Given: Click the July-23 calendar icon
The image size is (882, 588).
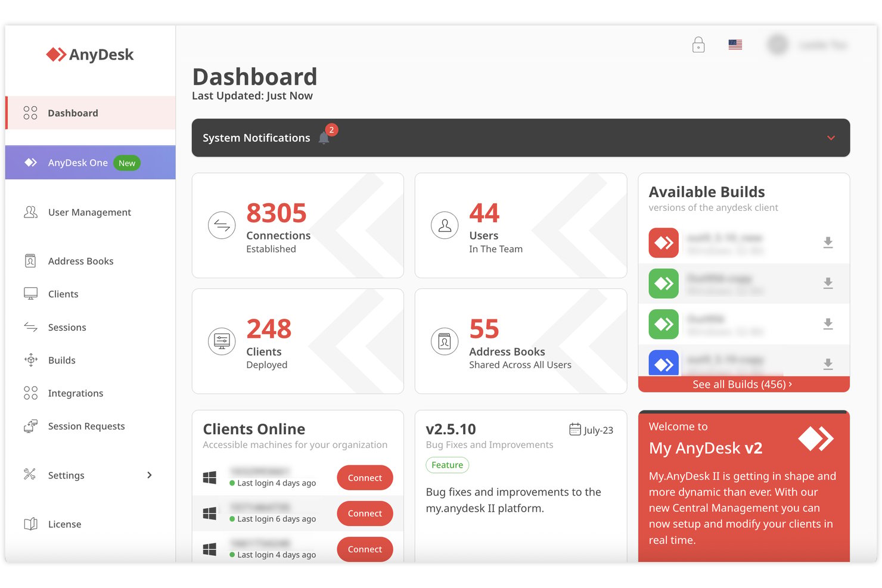Looking at the screenshot, I should [574, 429].
